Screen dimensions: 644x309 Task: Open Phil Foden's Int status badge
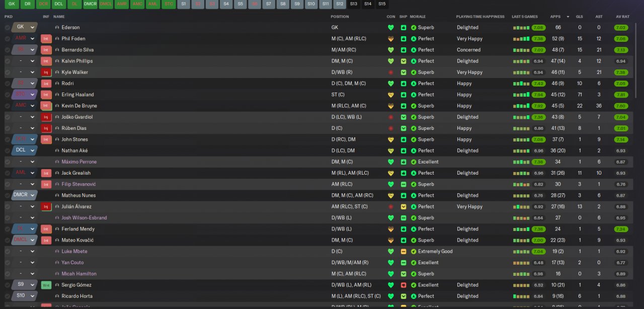46,39
